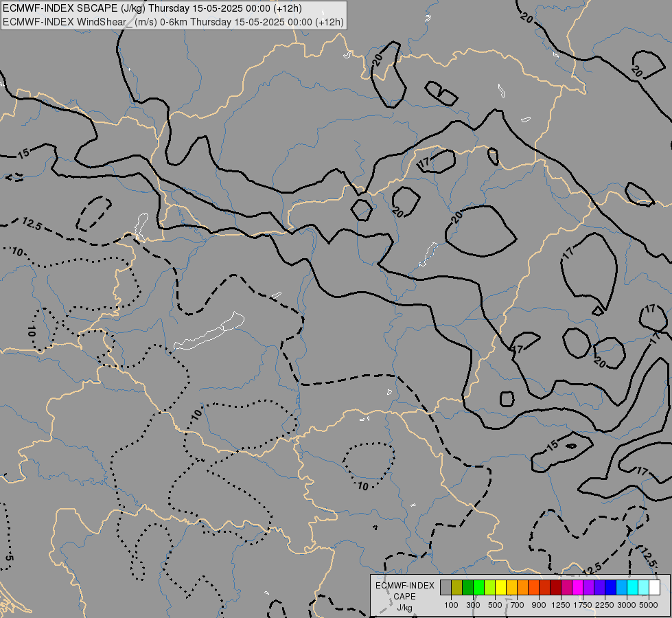672x618 pixels.
Task: Select the white swatch ending the legend
Action: pos(654,588)
